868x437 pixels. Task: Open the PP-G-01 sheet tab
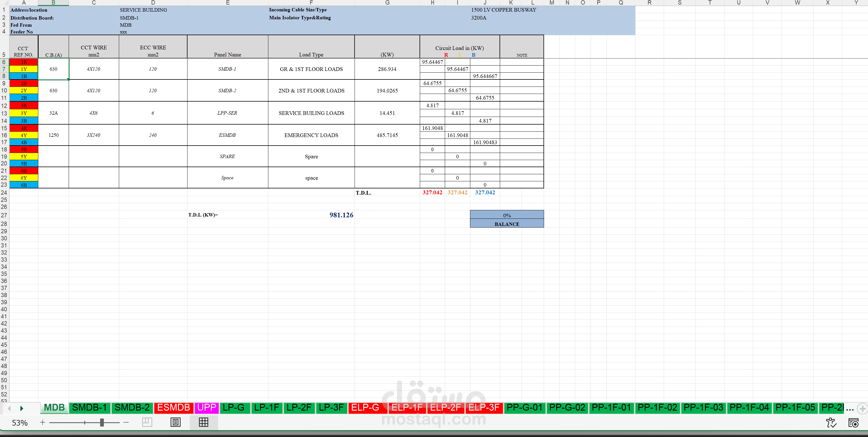point(525,408)
